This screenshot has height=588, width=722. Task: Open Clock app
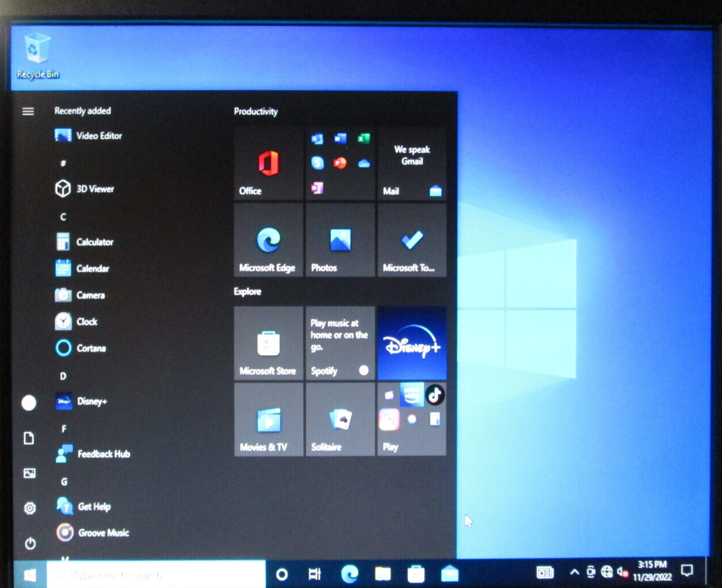(76, 321)
